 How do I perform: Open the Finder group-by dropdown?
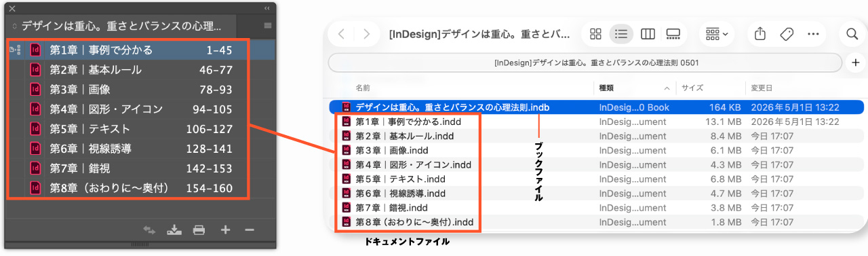[x=717, y=34]
